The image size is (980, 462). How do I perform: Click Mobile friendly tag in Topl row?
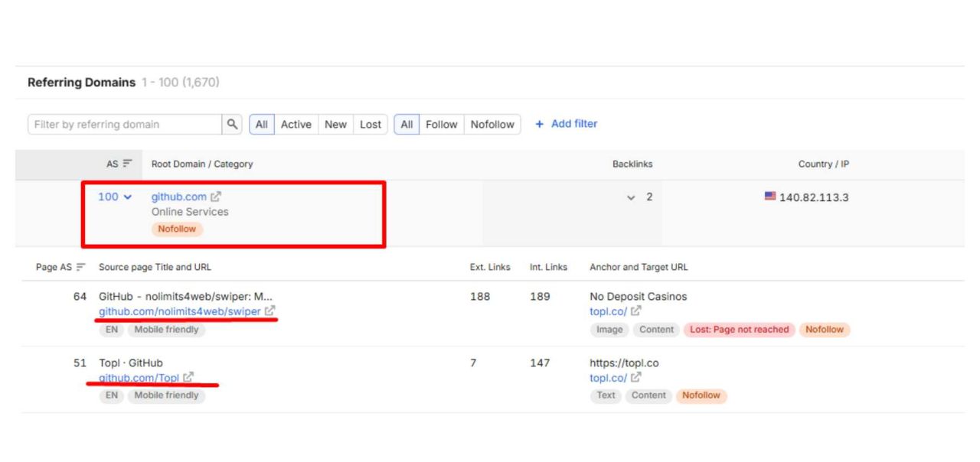[166, 395]
